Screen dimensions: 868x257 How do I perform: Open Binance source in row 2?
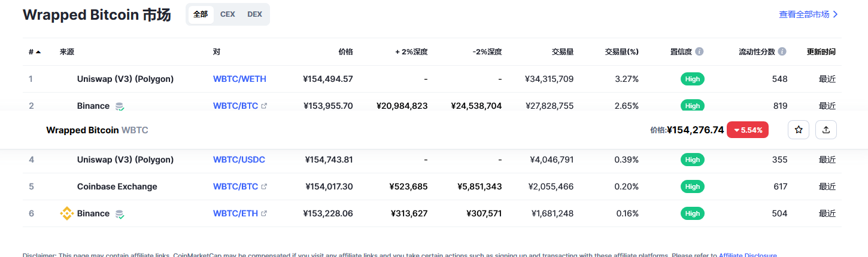[x=93, y=106]
